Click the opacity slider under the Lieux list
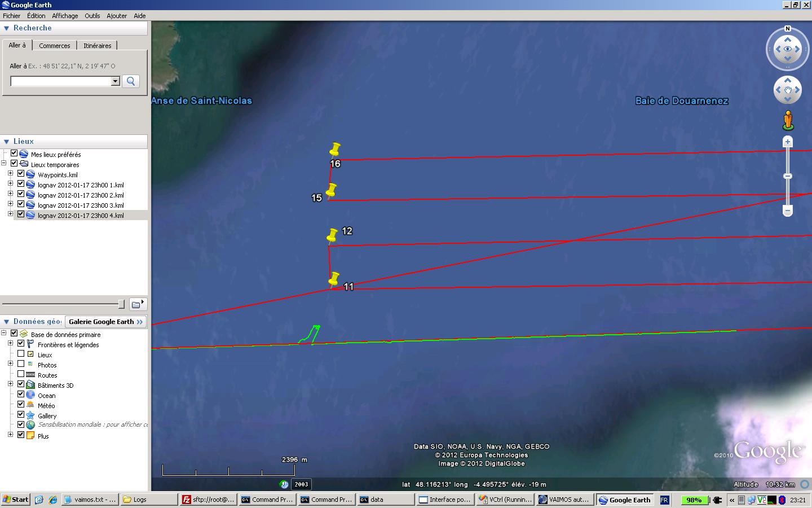The image size is (812, 508). coord(63,304)
